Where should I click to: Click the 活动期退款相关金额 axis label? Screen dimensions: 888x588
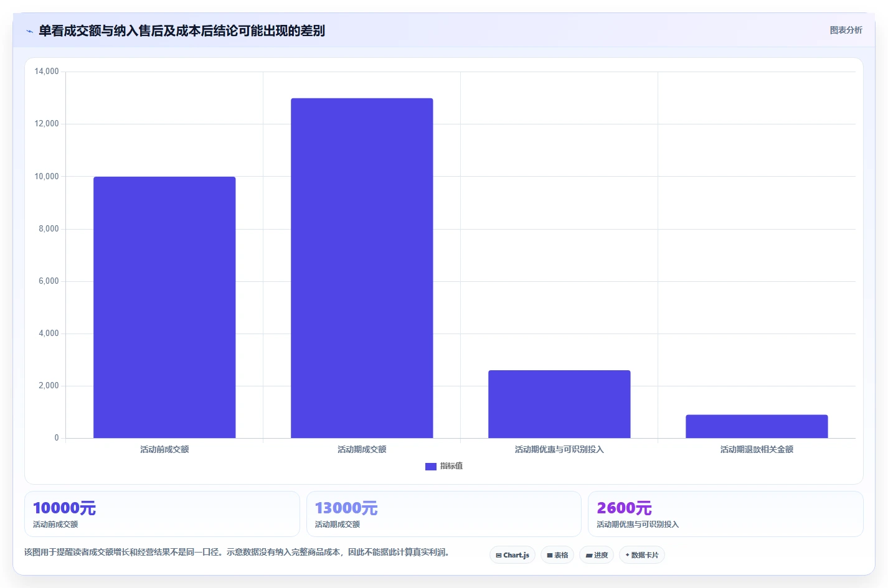757,449
